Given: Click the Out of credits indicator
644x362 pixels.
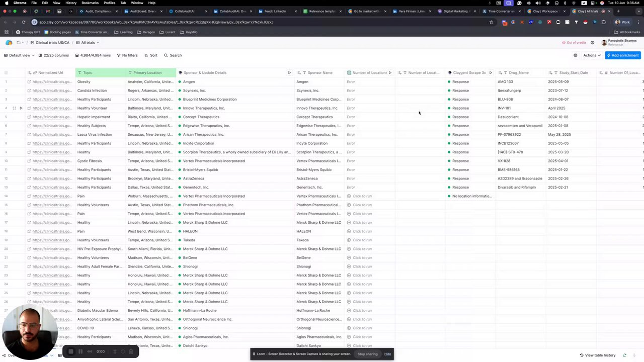Looking at the screenshot, I should tap(574, 43).
